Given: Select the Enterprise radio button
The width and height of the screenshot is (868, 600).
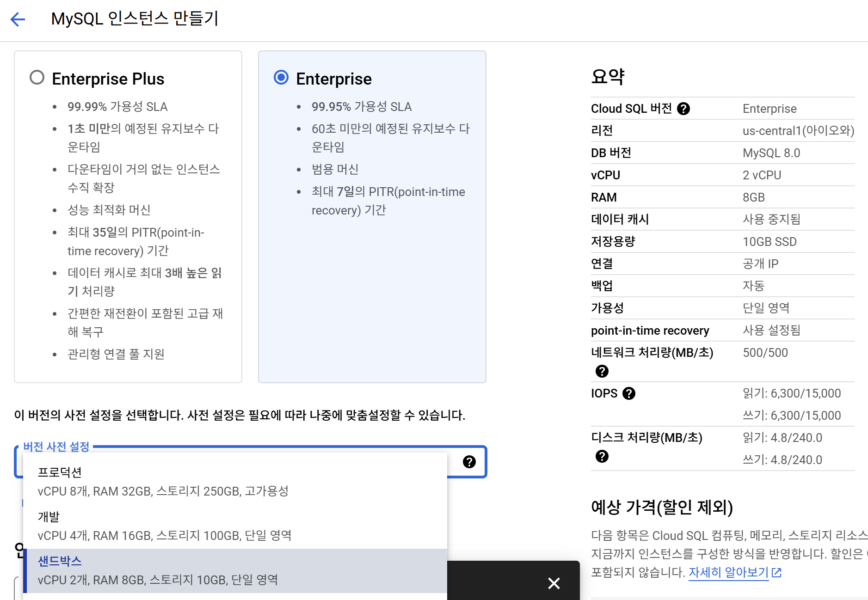Looking at the screenshot, I should click(281, 77).
